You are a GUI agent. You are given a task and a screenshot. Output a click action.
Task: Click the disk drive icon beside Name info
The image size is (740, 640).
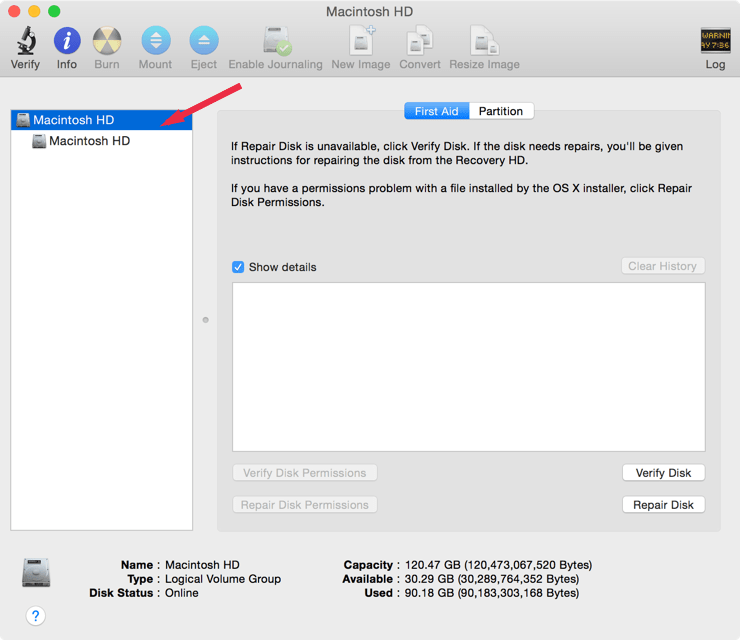(x=36, y=573)
